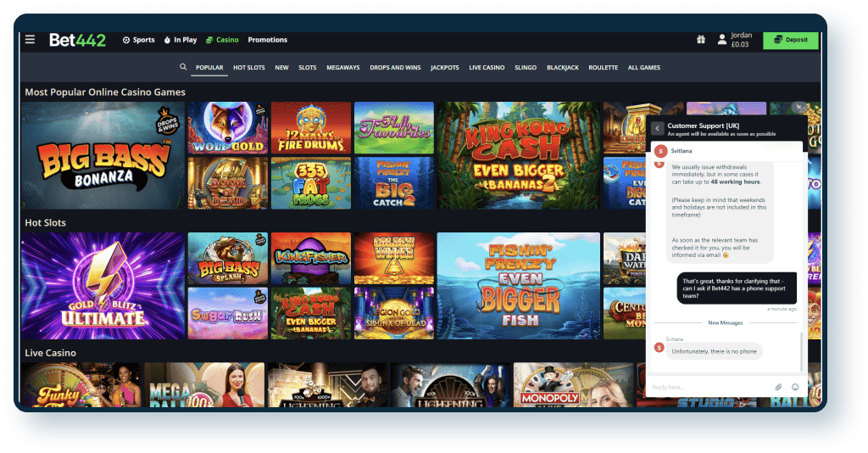Image resolution: width=868 pixels, height=453 pixels.
Task: Open the New games tab
Action: pos(281,68)
